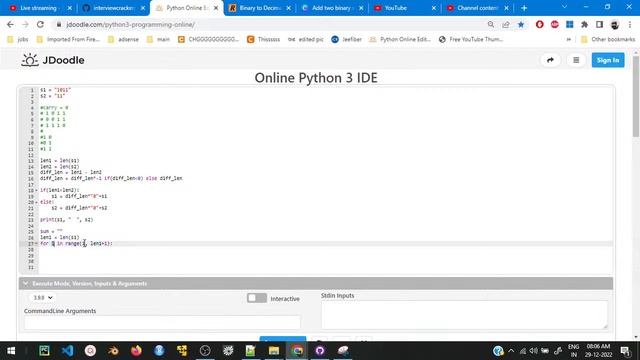Click the page vertical scrollbar
640x360 pixels.
(636, 97)
